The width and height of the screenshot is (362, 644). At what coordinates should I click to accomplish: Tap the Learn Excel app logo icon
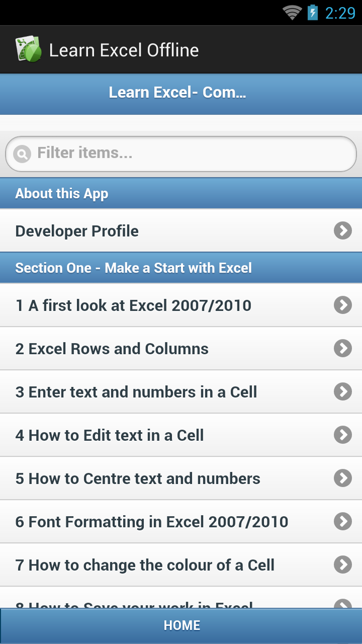point(28,49)
